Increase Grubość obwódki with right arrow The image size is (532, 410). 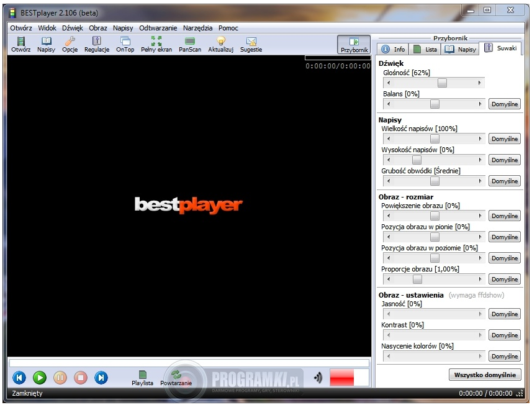point(480,181)
